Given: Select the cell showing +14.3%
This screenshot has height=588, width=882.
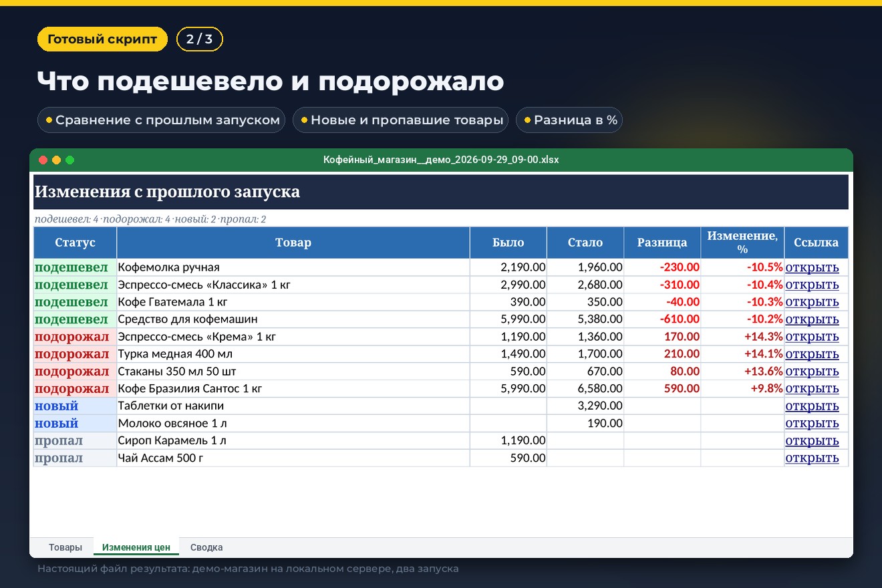Looking at the screenshot, I should (x=742, y=337).
